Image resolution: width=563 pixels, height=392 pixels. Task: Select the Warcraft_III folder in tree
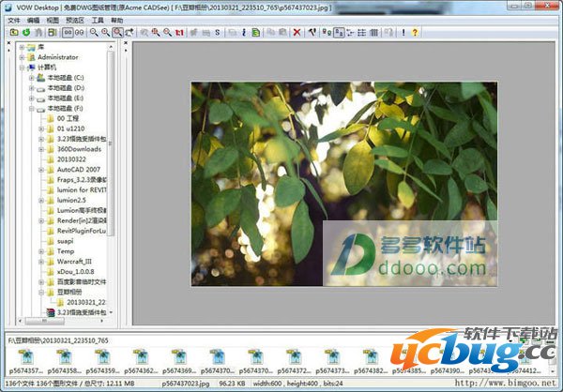coord(78,261)
